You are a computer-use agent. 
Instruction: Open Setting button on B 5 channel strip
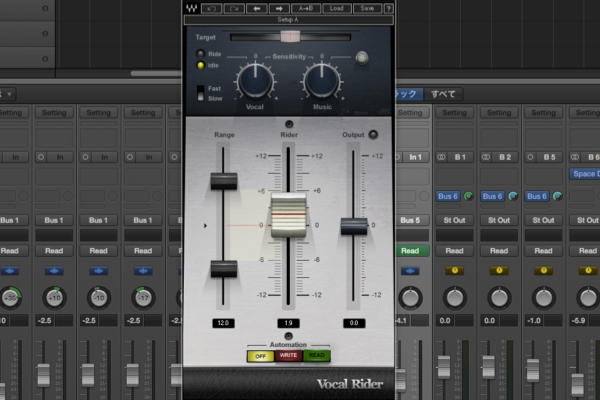coord(543,113)
